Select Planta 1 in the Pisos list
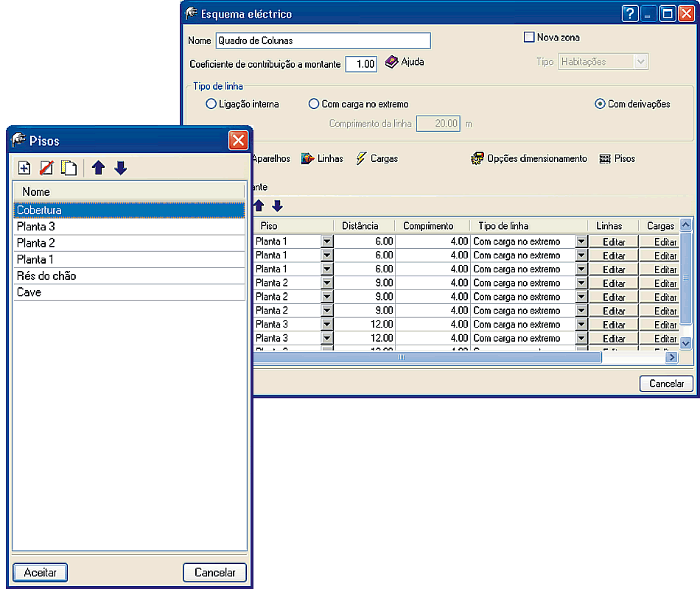This screenshot has height=589, width=700. [x=130, y=260]
